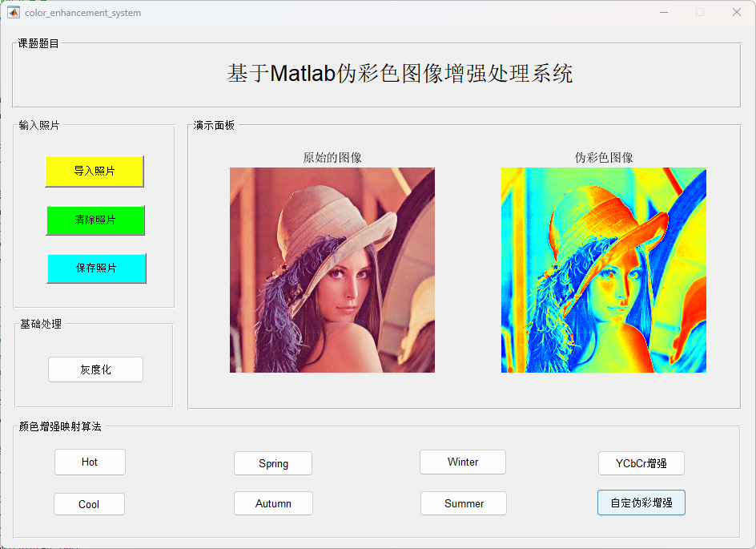Click the 原始的图像 title label
The height and width of the screenshot is (549, 756).
coord(332,158)
